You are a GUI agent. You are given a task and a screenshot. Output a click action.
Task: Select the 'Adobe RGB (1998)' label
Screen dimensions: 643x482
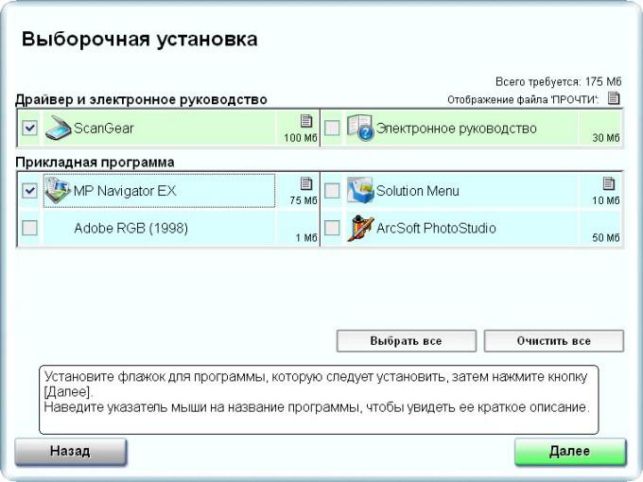131,228
